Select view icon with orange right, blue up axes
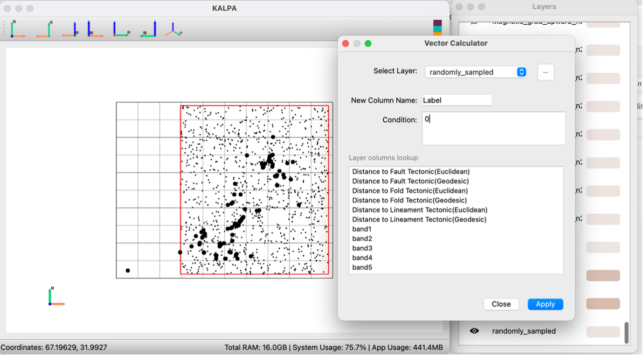 95,29
